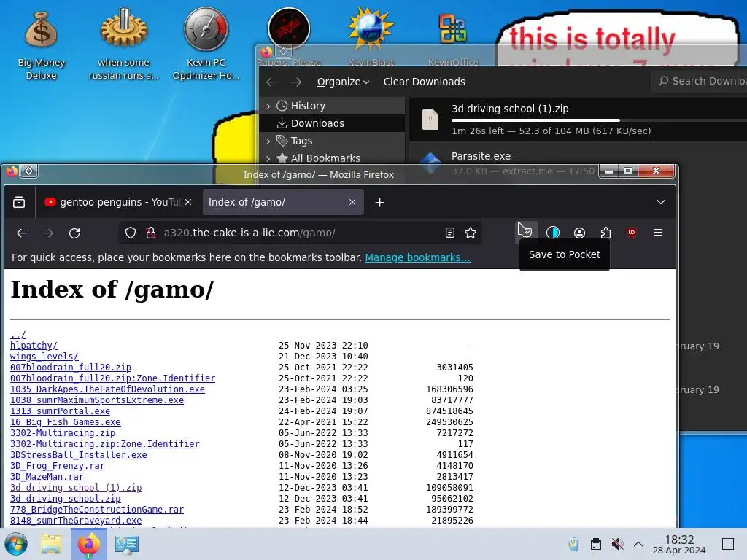Go back in the Library window
The height and width of the screenshot is (560, 747).
tap(271, 82)
